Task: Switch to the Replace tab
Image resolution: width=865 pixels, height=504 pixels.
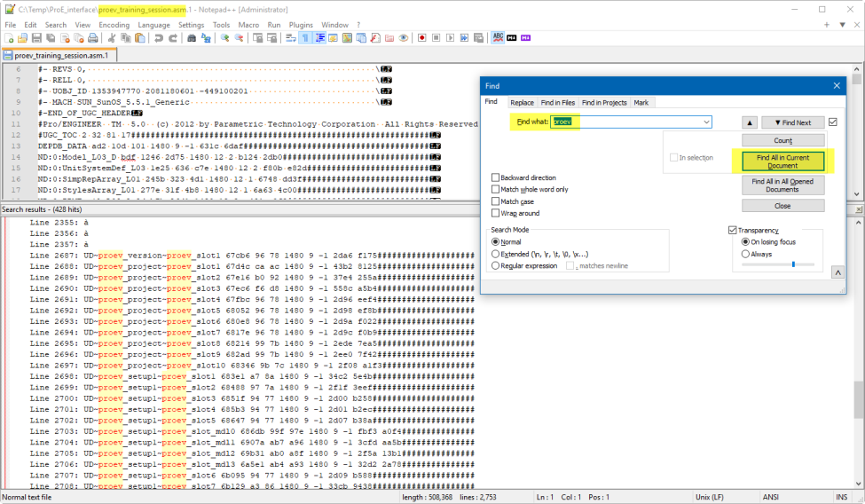Action: coord(522,103)
